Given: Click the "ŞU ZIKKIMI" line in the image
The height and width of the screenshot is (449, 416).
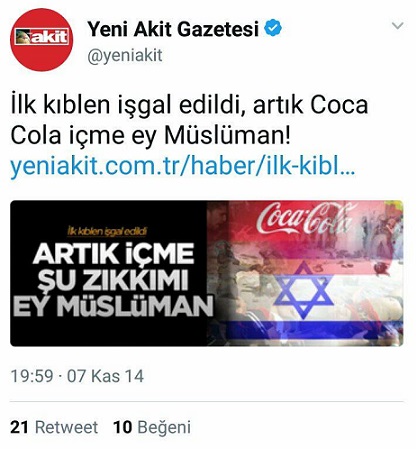Looking at the screenshot, I should 113,279.
